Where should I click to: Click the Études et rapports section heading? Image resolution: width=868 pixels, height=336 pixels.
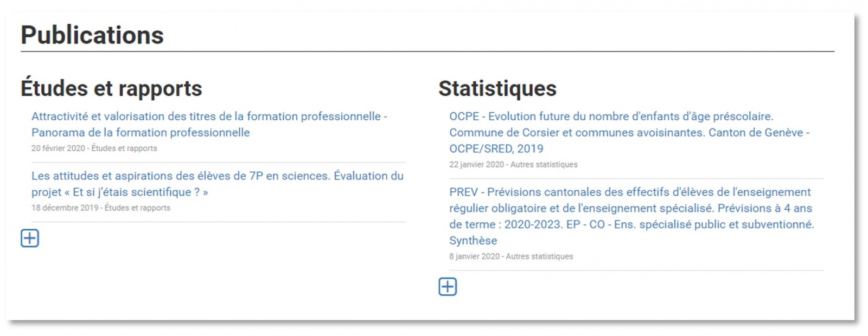pos(111,88)
